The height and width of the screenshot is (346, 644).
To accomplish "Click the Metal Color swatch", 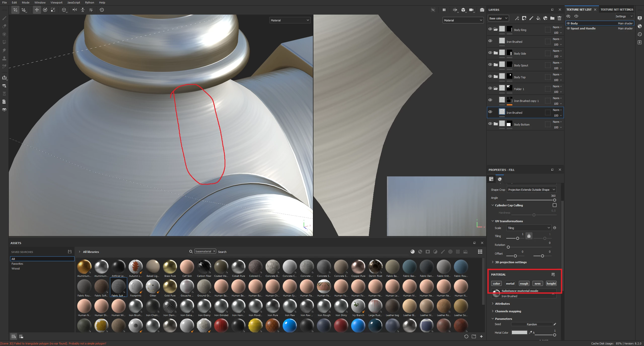I will [x=519, y=332].
